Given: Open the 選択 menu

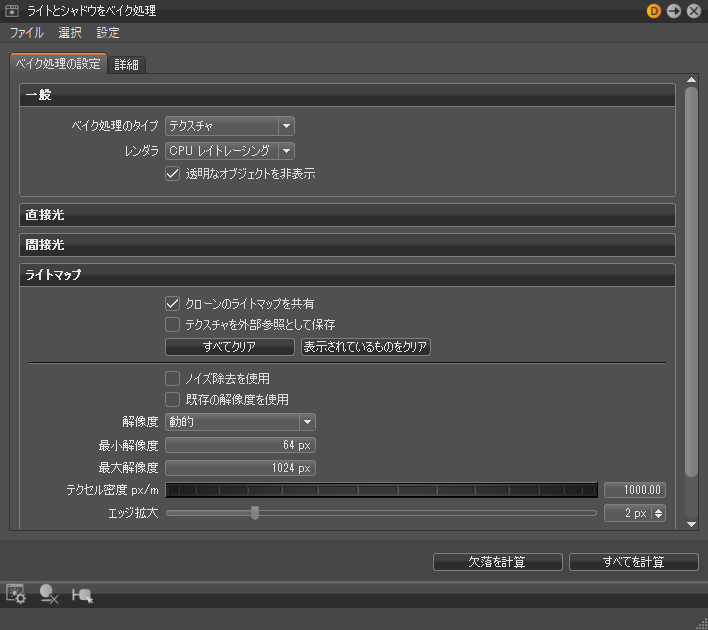Looking at the screenshot, I should point(70,33).
